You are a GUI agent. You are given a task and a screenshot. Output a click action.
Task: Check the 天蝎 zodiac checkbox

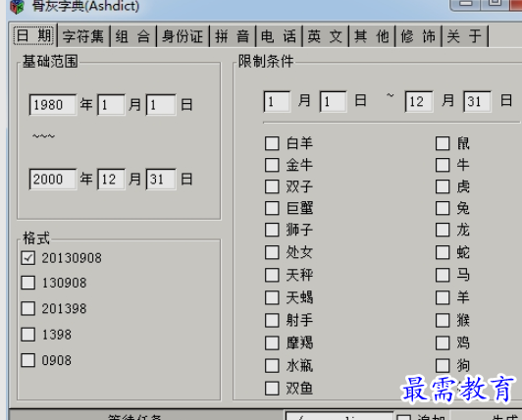tap(272, 297)
